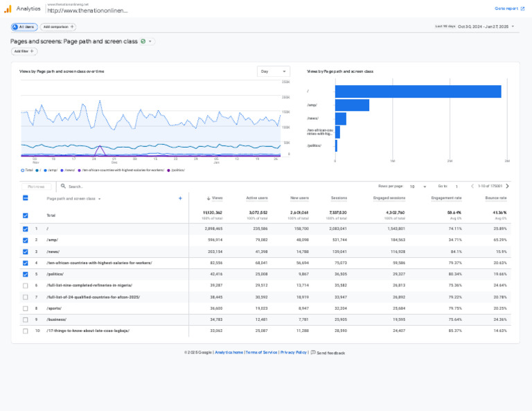
Task: Expand the arrow beside the report title
Action: click(x=150, y=42)
